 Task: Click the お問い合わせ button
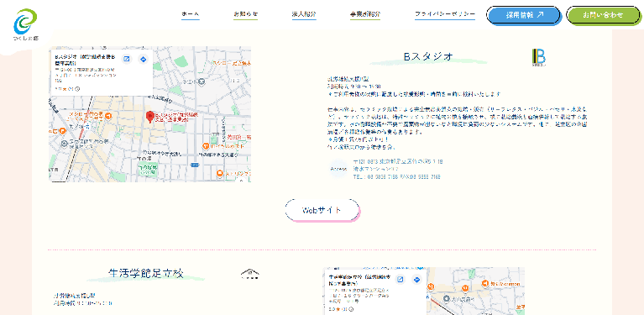[604, 16]
